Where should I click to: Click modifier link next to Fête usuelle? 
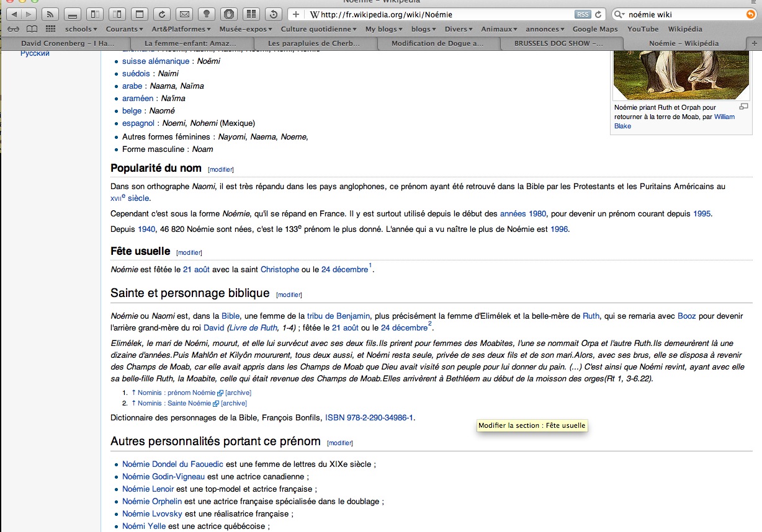pyautogui.click(x=189, y=252)
